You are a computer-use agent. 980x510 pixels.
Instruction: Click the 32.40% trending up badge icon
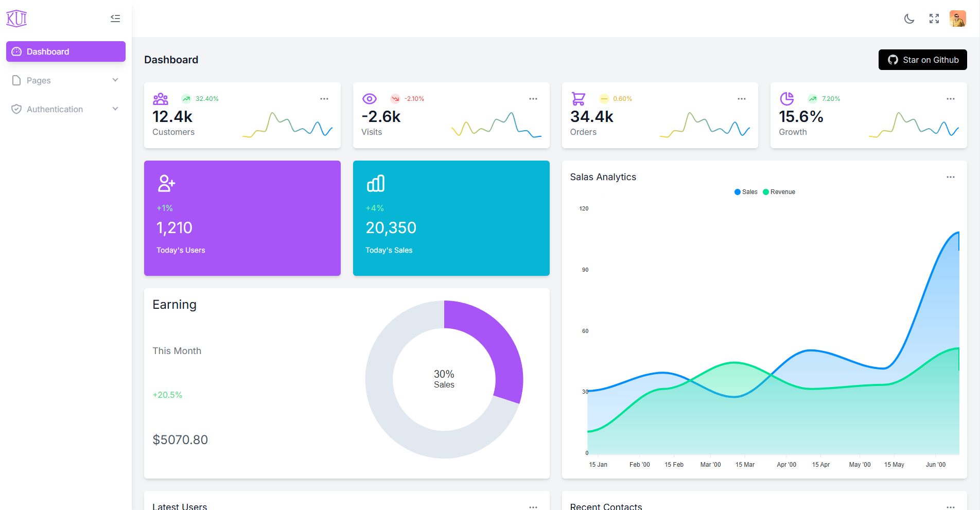[x=186, y=99]
